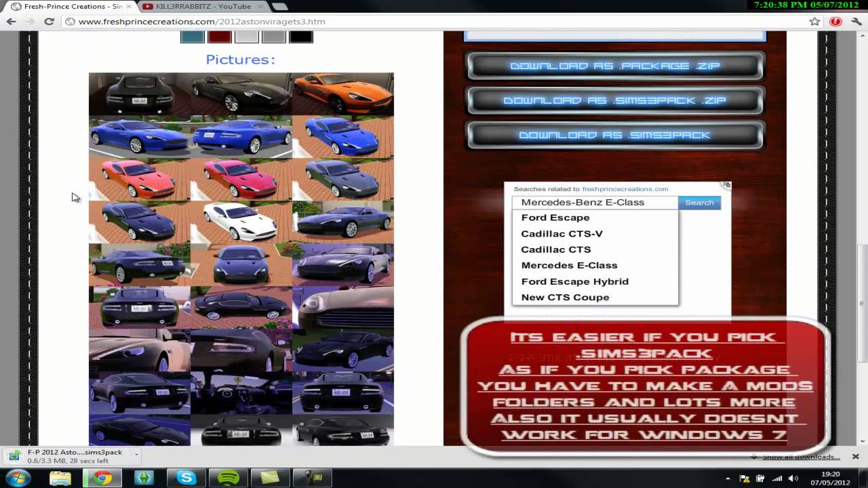Viewport: 868px width, 488px height.
Task: Go forward with the browser forward arrow
Action: click(30, 22)
